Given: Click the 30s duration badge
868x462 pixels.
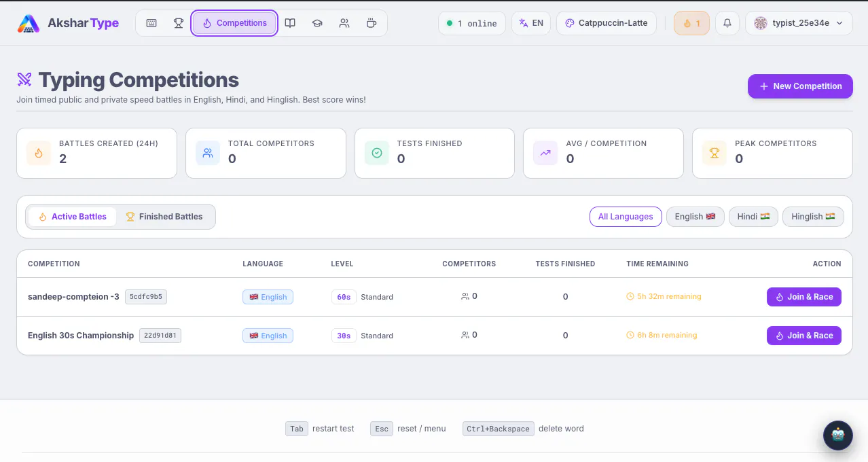Looking at the screenshot, I should point(344,336).
